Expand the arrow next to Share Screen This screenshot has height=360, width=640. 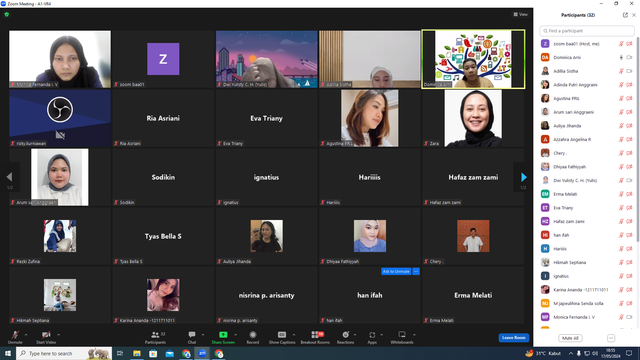[x=236, y=335]
